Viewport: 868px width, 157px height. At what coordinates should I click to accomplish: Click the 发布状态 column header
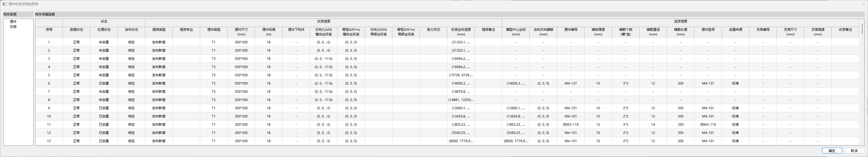pos(132,30)
